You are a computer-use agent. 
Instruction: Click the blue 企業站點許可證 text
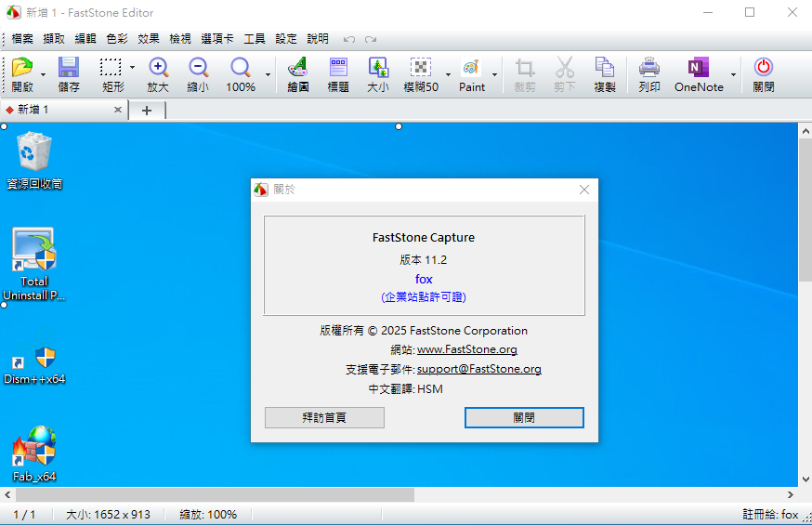(x=424, y=297)
